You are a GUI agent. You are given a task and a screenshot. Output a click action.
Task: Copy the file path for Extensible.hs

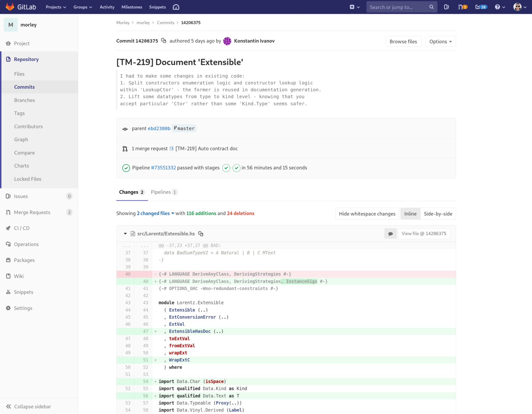(201, 233)
